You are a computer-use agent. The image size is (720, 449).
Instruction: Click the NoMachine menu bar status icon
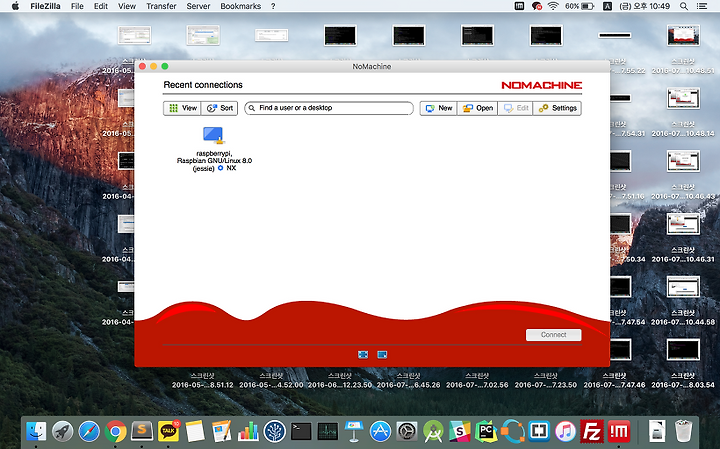point(519,6)
